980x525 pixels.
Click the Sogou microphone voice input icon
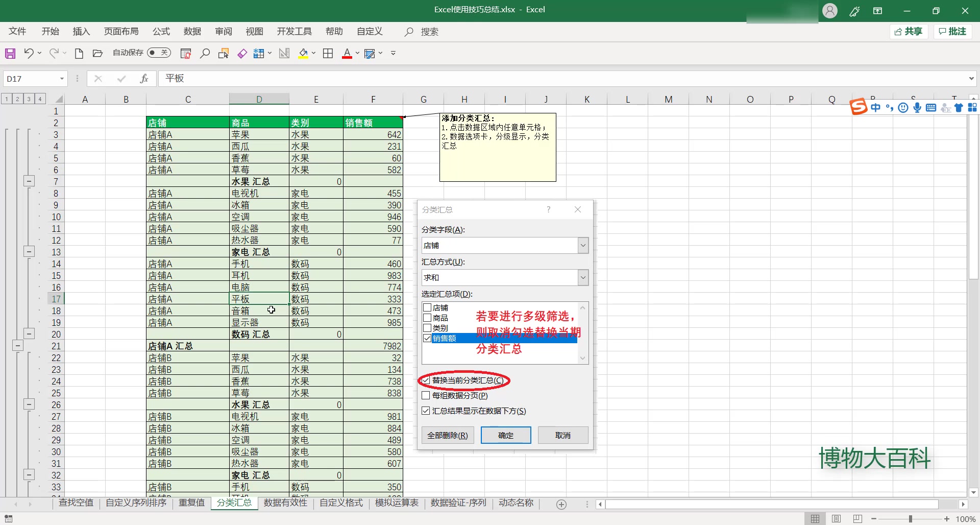917,108
